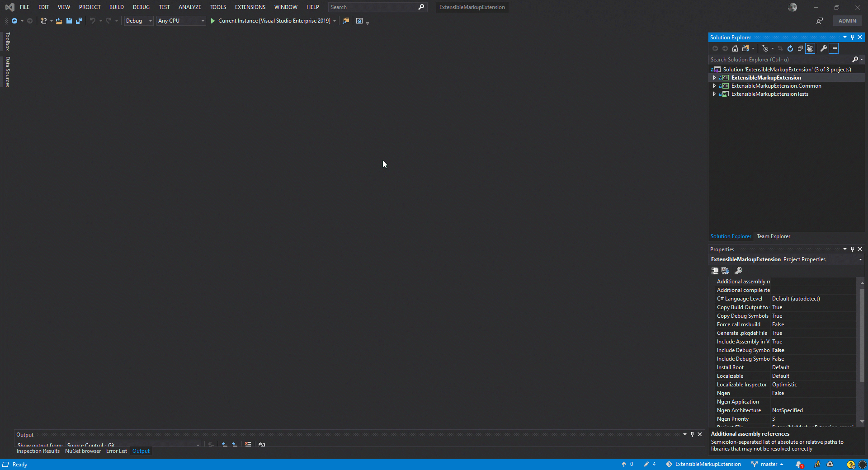This screenshot has width=868, height=470.
Task: Click the Search Solution Explorer field
Action: [780, 60]
